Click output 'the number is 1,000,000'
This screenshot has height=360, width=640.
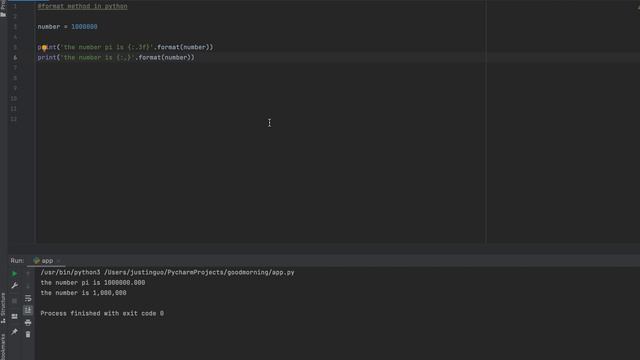tap(83, 293)
